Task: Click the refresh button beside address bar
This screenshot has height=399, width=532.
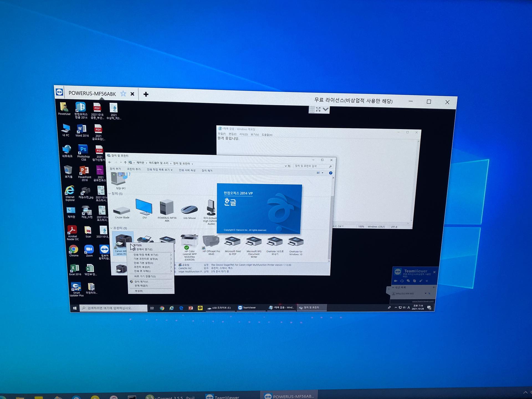Action: [289, 166]
